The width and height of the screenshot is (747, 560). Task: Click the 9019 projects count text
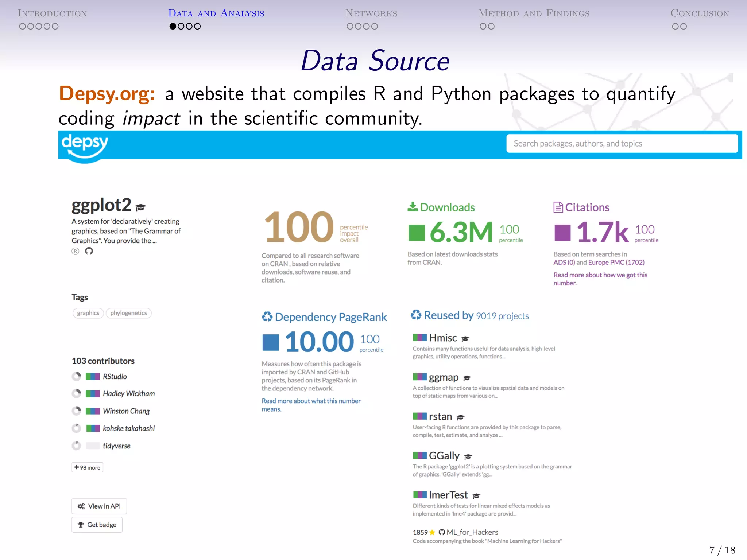(x=502, y=316)
